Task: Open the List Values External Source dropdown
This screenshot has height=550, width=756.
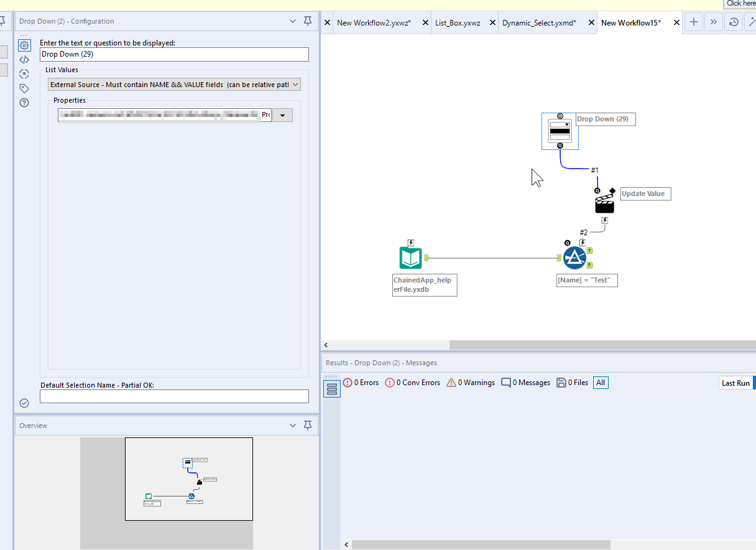Action: click(x=173, y=84)
